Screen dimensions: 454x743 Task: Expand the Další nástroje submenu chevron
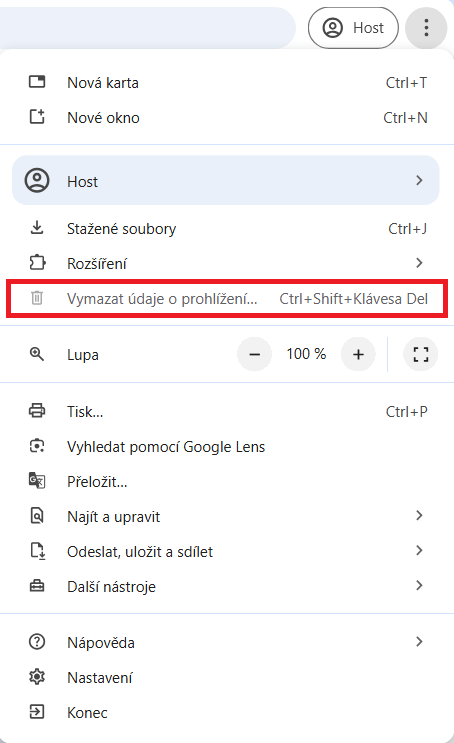pyautogui.click(x=419, y=586)
